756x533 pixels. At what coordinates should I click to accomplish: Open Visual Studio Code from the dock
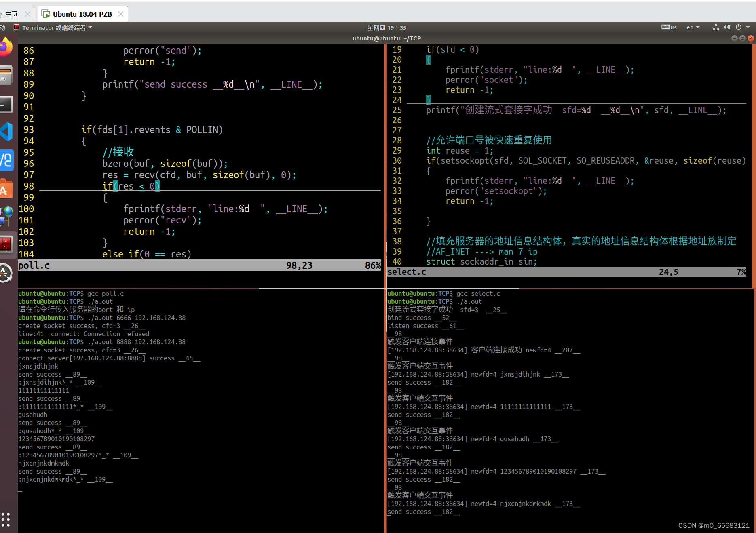6,131
